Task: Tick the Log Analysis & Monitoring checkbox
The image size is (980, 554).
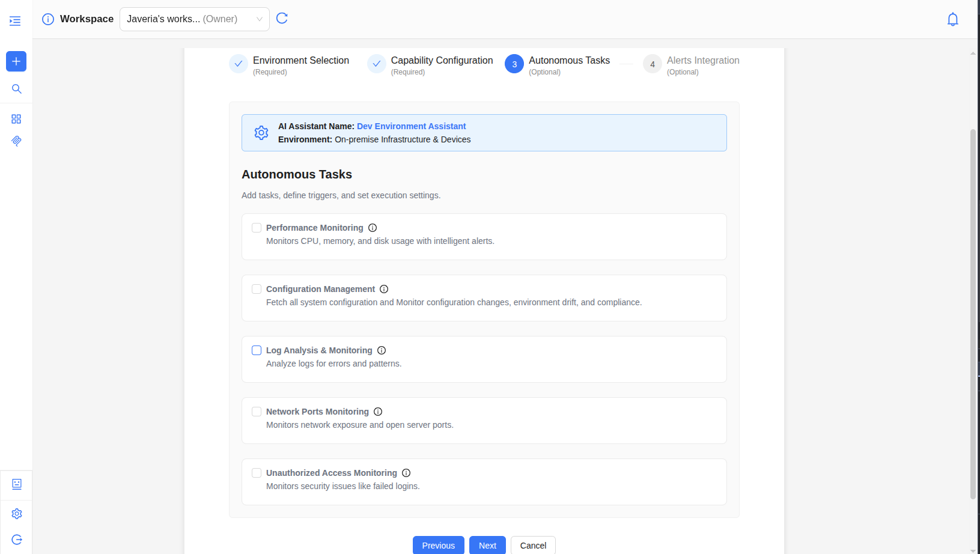Action: 257,350
